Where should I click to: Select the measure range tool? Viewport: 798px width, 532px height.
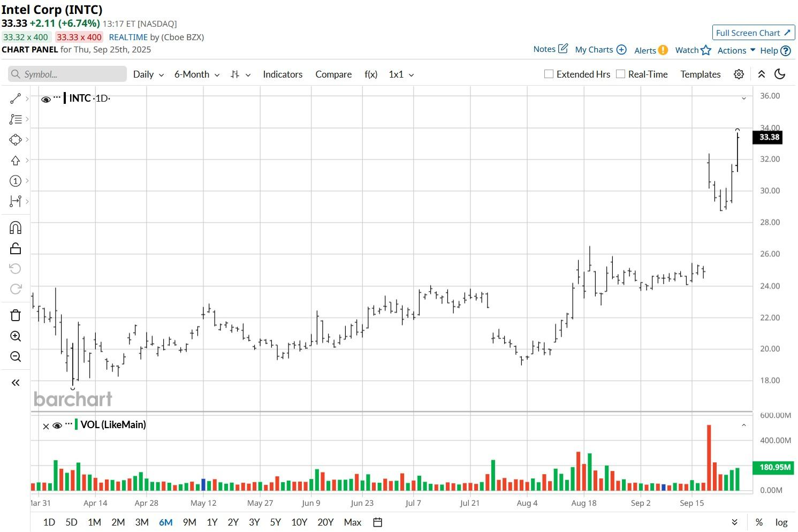point(16,201)
